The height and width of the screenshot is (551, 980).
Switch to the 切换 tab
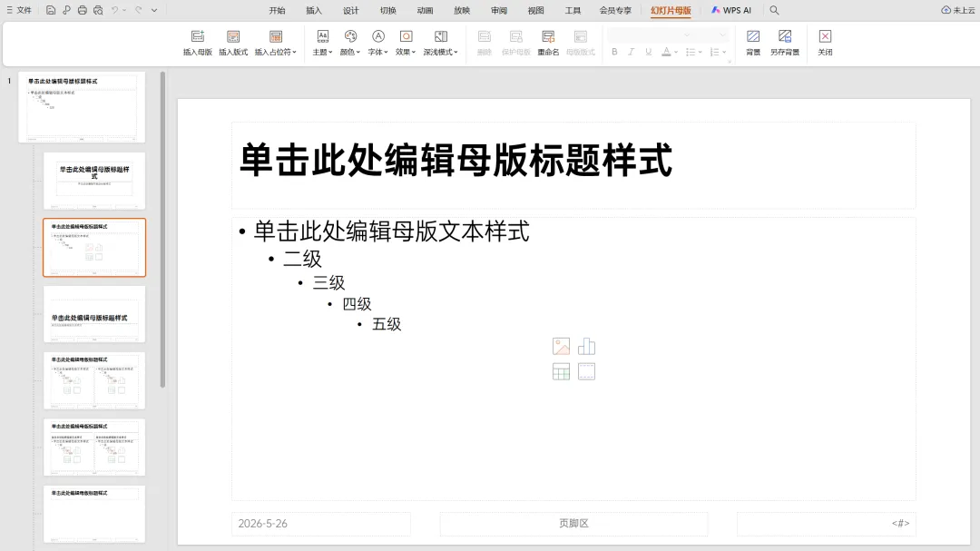388,11
